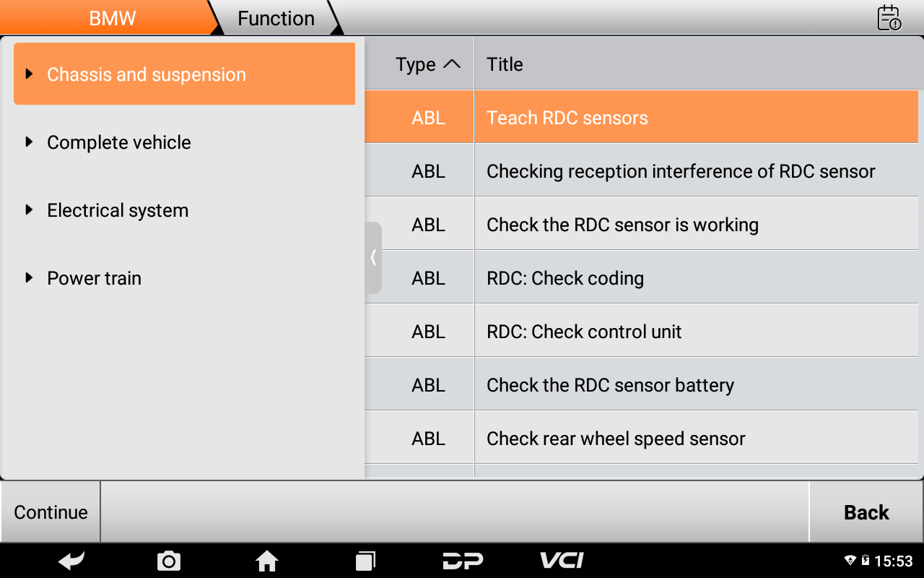Select the Function breadcrumb tab
This screenshot has width=924, height=578.
(276, 18)
